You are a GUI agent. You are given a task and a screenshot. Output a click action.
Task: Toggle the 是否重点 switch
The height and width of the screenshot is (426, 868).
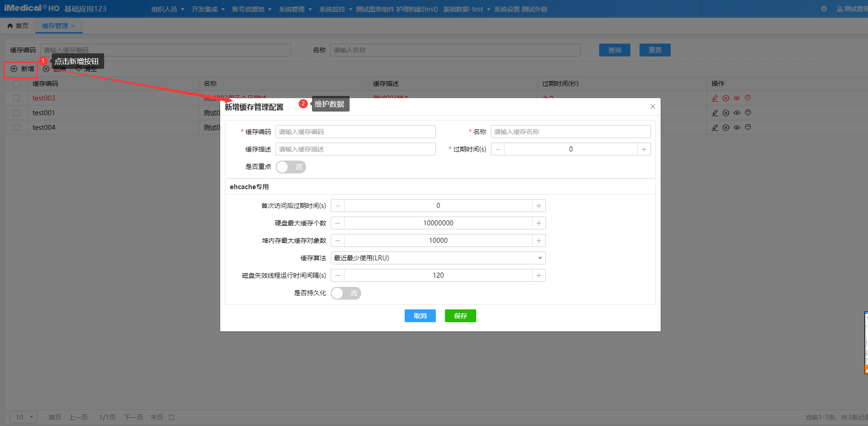coord(291,167)
